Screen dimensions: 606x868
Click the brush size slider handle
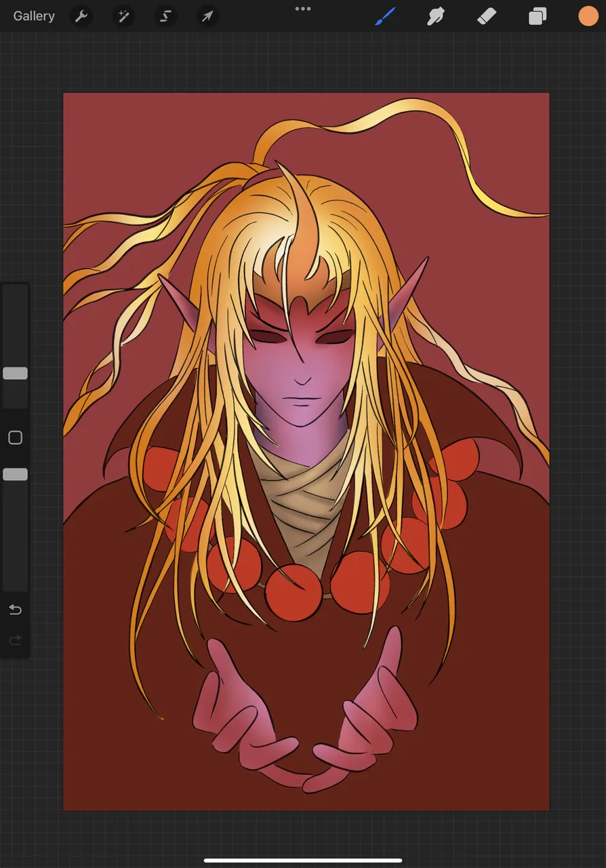15,373
